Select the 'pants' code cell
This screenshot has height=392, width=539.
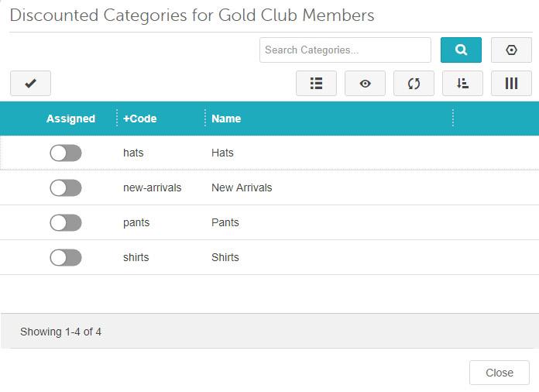click(x=136, y=222)
